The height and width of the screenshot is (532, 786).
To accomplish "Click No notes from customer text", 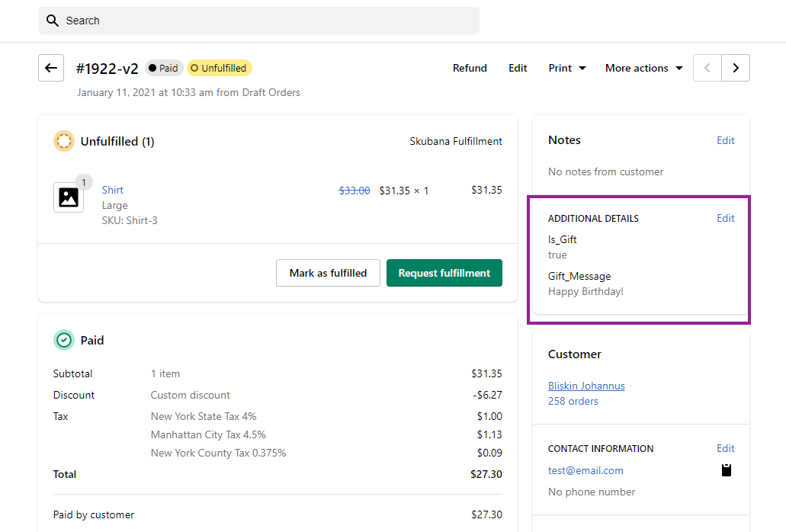I will point(605,171).
